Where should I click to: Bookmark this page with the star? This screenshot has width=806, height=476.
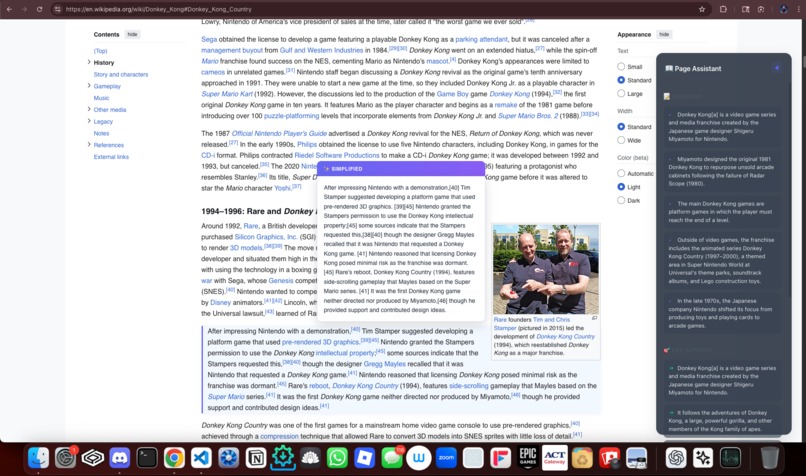click(x=702, y=9)
